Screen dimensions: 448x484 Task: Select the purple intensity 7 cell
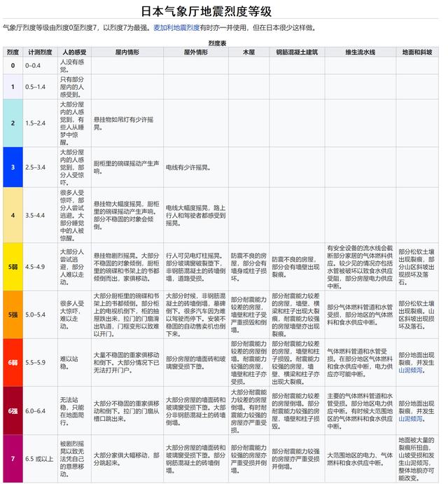[x=13, y=459]
